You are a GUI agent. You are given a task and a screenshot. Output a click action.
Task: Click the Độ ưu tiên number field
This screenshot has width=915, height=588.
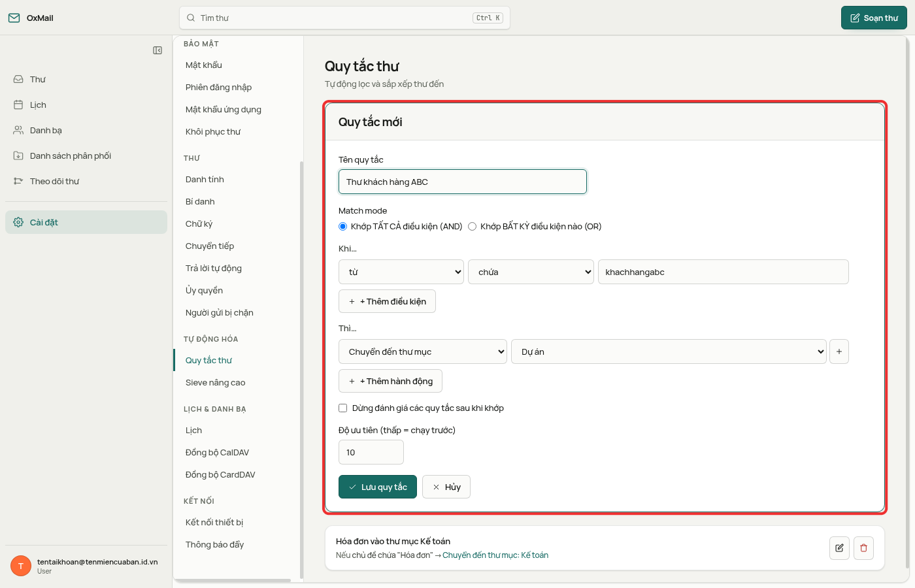click(371, 452)
